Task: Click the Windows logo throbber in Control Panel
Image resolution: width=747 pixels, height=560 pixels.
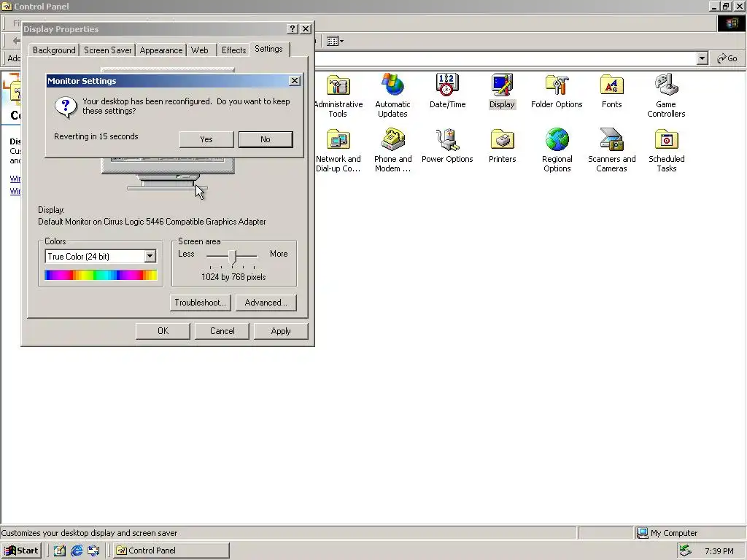Action: [731, 23]
